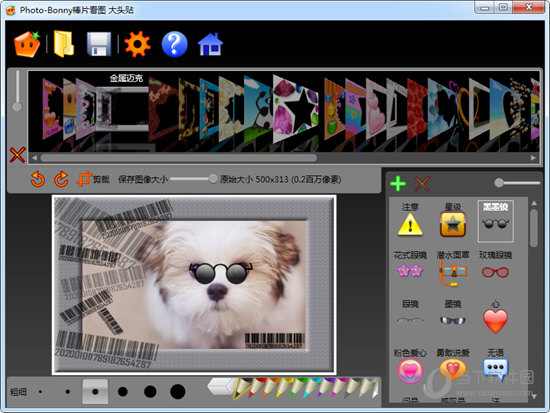Select the 无语 speech bubble sticker
Image resolution: width=550 pixels, height=413 pixels.
pos(495,366)
